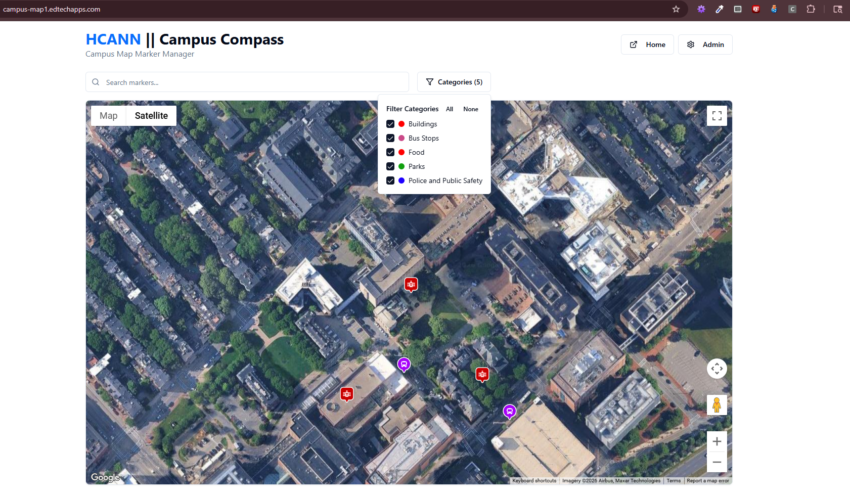Image resolution: width=850 pixels, height=498 pixels.
Task: Click the map camera pan control icon
Action: click(x=717, y=368)
